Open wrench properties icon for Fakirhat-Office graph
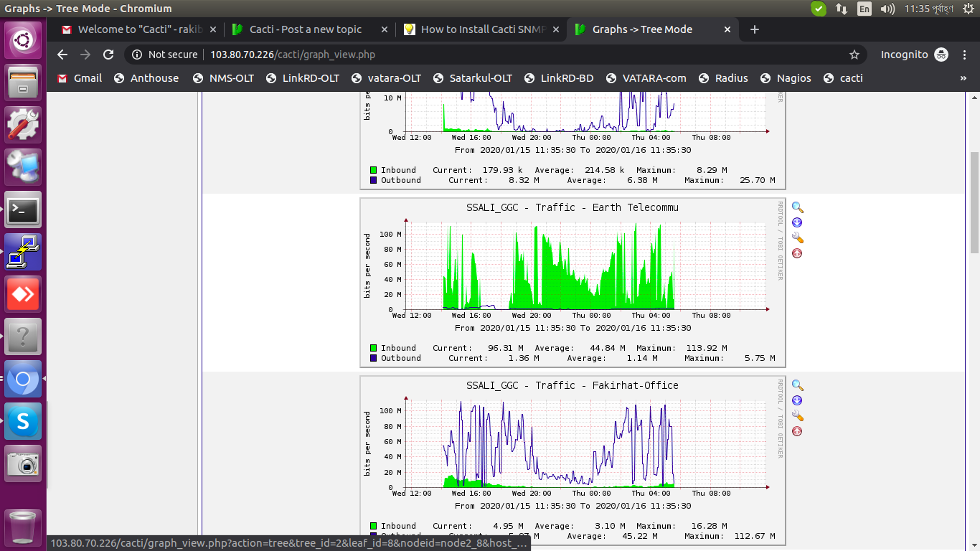The width and height of the screenshot is (980, 551). pos(797,416)
